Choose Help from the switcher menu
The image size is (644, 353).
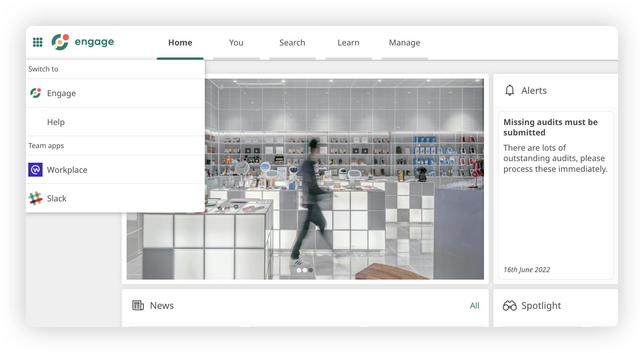[x=56, y=122]
